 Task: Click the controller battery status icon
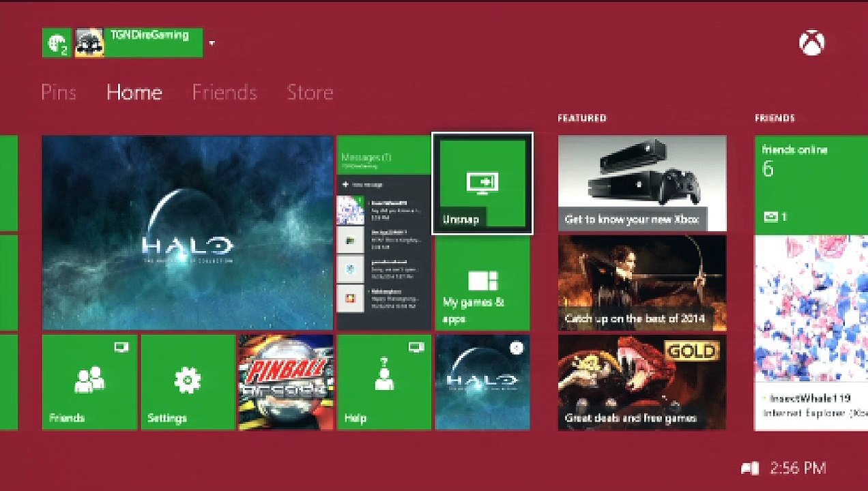(750, 468)
